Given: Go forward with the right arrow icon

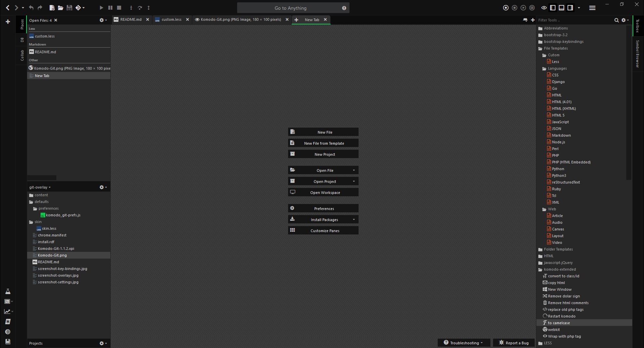Looking at the screenshot, I should [x=16, y=7].
